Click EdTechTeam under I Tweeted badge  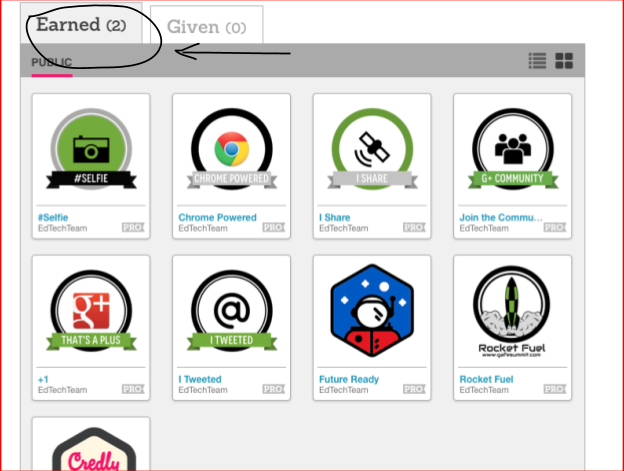pyautogui.click(x=203, y=390)
